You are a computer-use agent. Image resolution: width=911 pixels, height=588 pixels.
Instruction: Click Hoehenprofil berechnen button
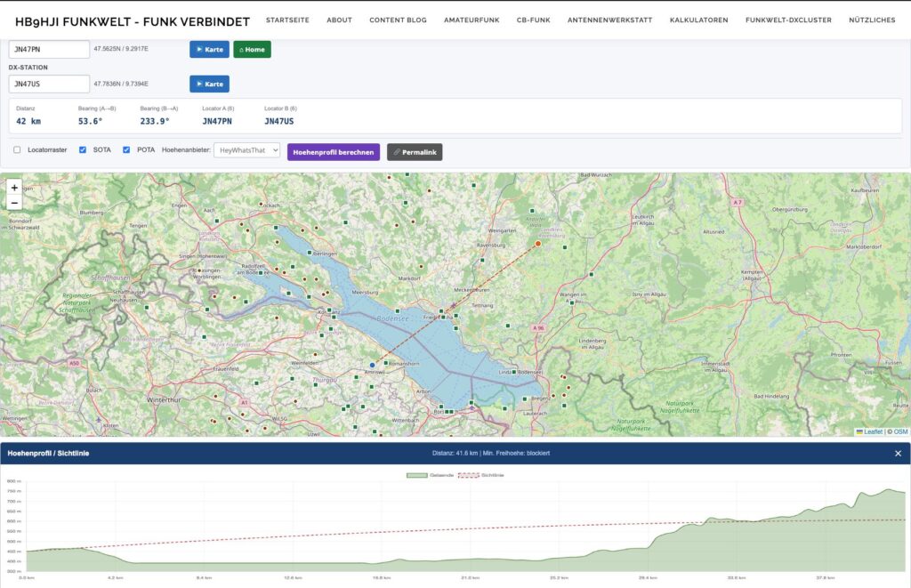coord(333,152)
